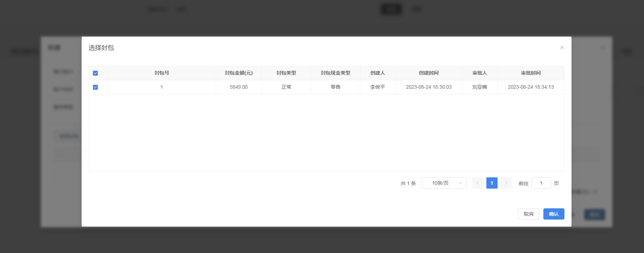Click the 封包金额(元) column header
This screenshot has width=644, height=253.
tap(239, 73)
